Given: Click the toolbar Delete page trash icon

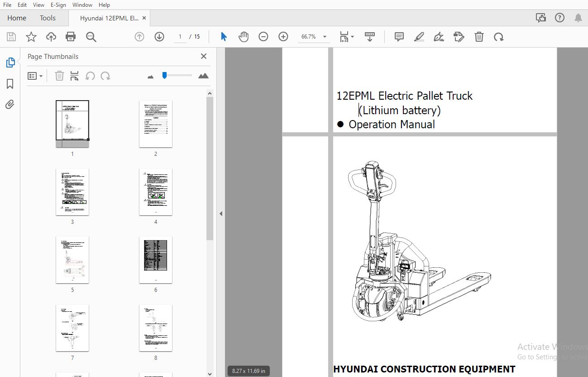Looking at the screenshot, I should pyautogui.click(x=479, y=37).
